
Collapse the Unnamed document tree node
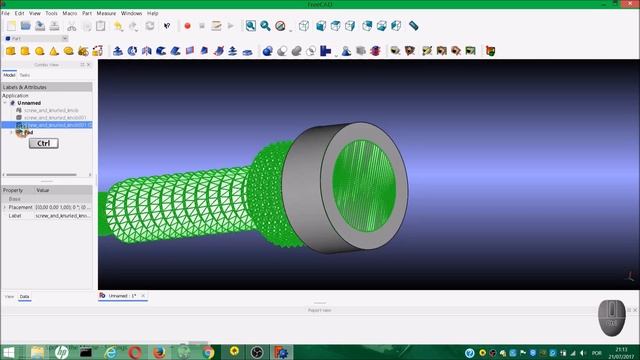pos(5,103)
